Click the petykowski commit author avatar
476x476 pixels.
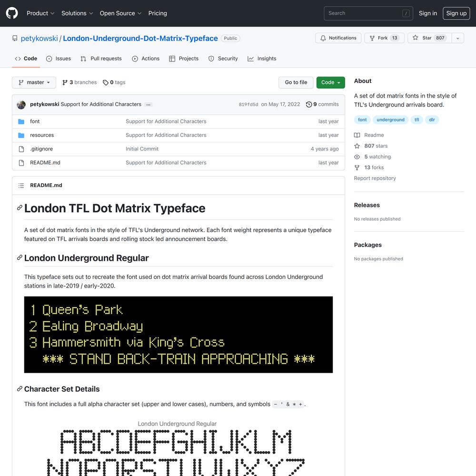tap(21, 105)
